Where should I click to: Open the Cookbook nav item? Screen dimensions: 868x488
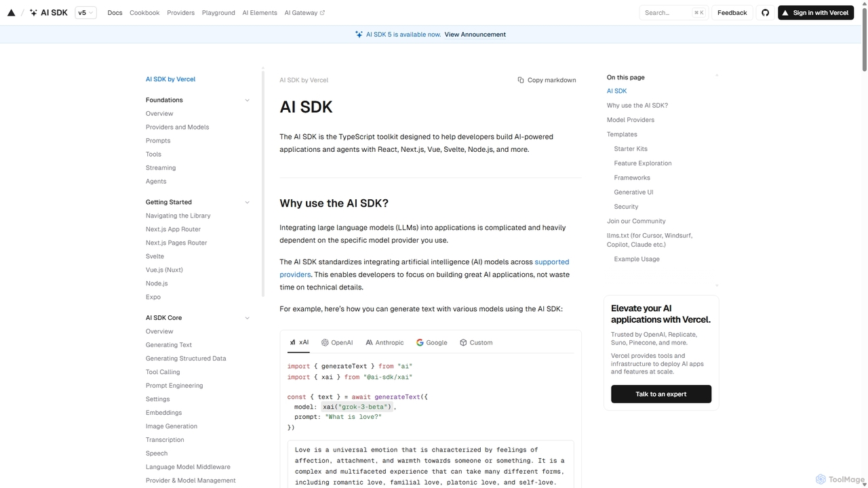coord(144,13)
